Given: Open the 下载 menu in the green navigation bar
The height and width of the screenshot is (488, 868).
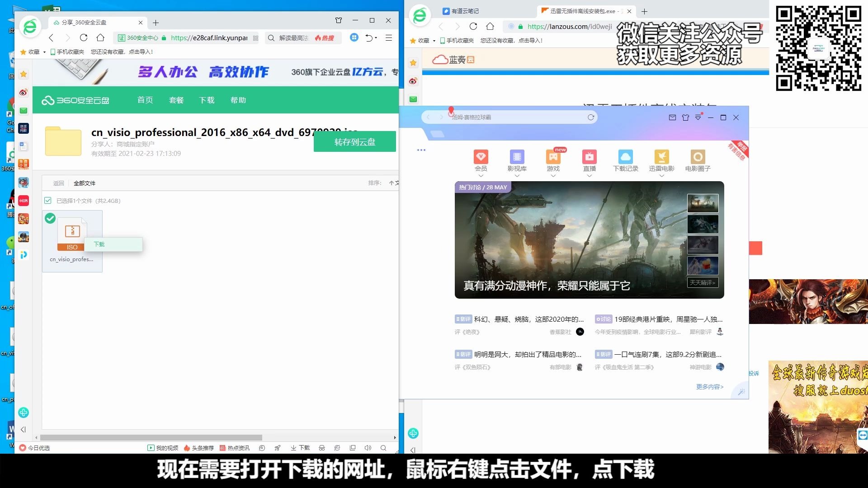Looking at the screenshot, I should [207, 100].
